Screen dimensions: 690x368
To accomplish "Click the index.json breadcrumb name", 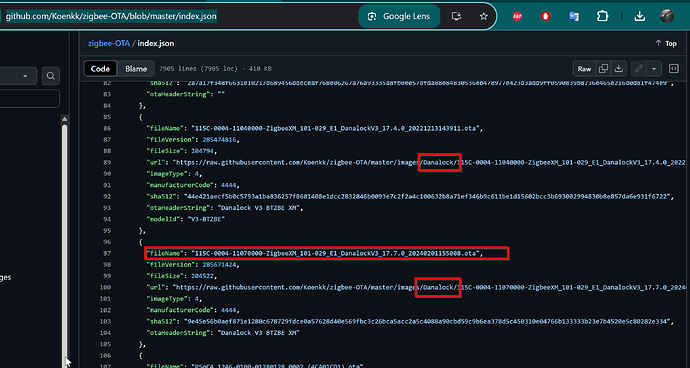I will pos(156,44).
